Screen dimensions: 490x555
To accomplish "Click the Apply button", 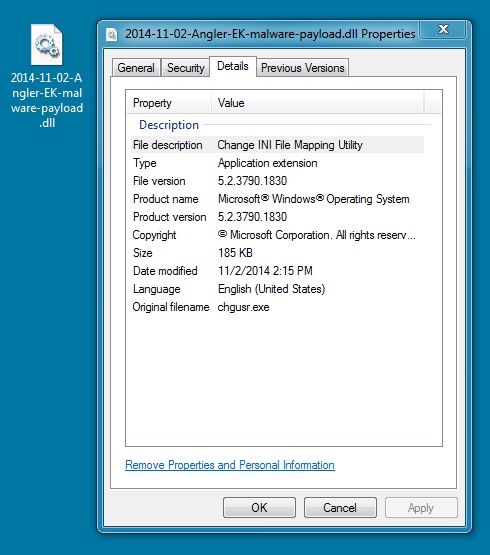I will tap(421, 508).
